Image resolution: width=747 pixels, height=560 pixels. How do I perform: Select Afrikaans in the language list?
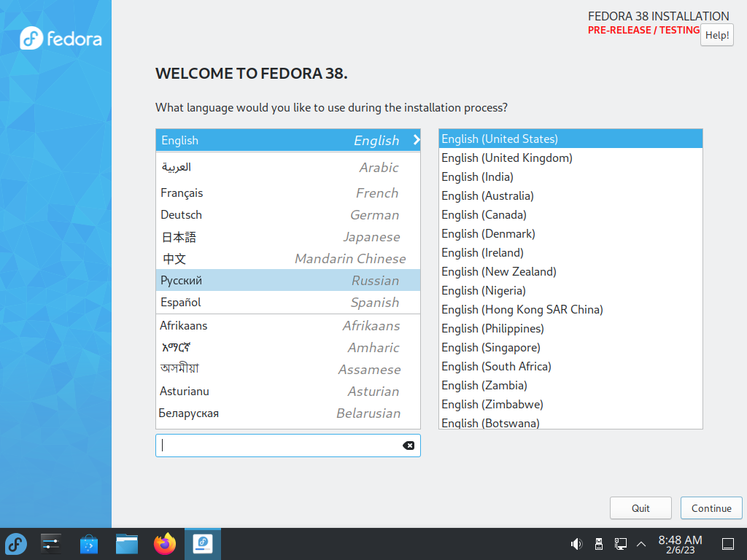(287, 326)
